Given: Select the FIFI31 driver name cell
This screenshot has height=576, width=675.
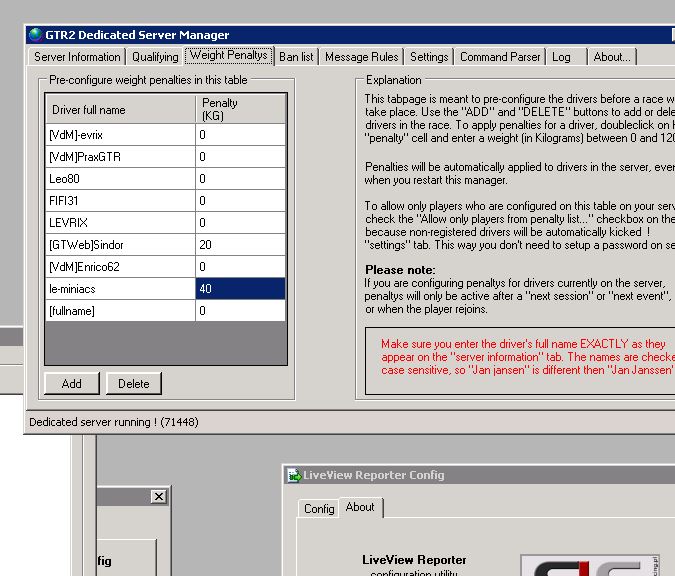Looking at the screenshot, I should click(x=120, y=201).
